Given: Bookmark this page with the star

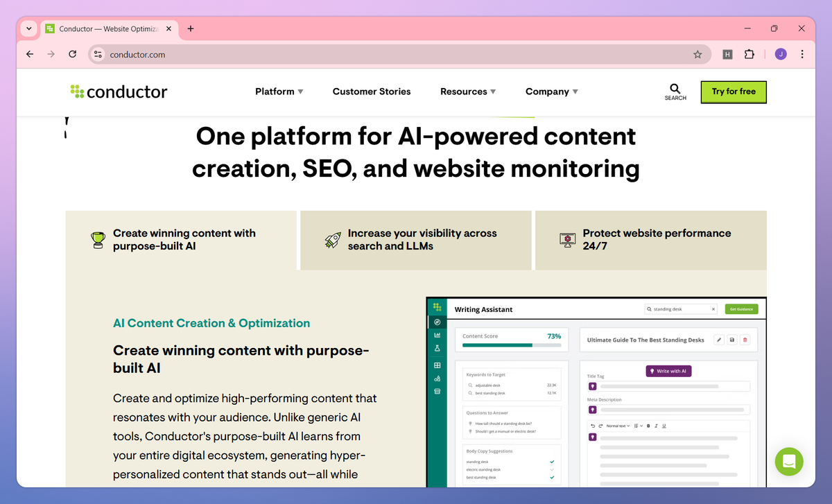Looking at the screenshot, I should [x=697, y=54].
